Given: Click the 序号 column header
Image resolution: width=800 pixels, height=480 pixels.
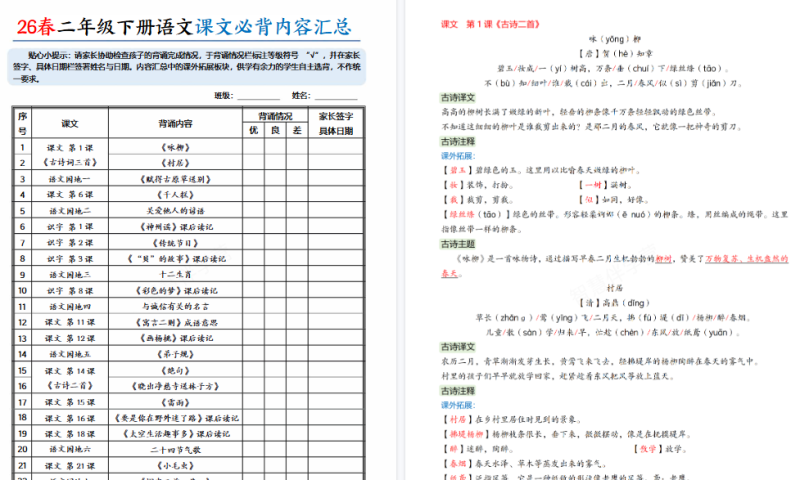Looking at the screenshot, I should [22, 123].
